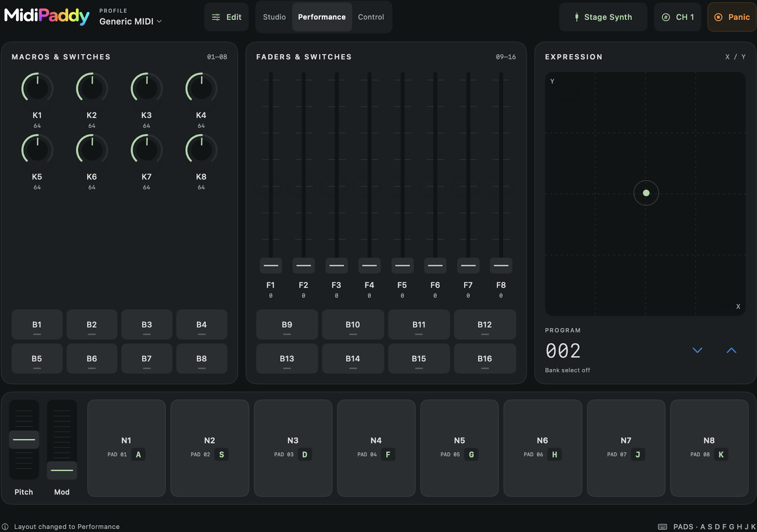Toggle switch B9

tap(287, 325)
